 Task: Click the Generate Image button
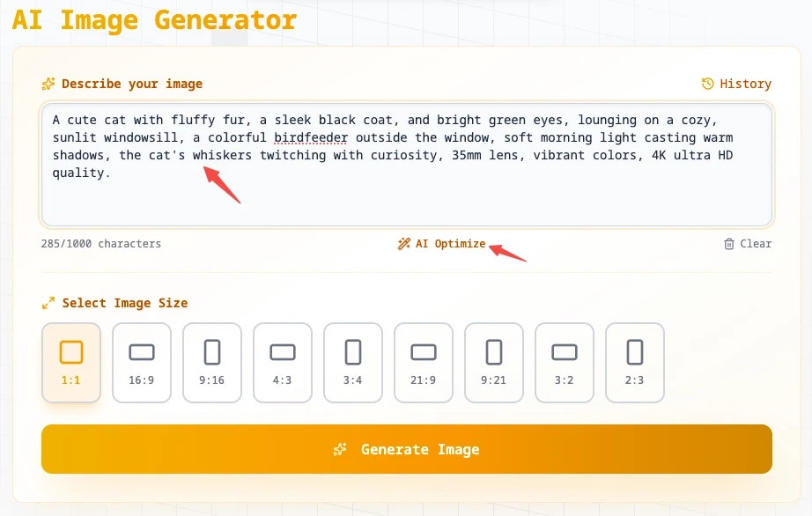click(406, 449)
